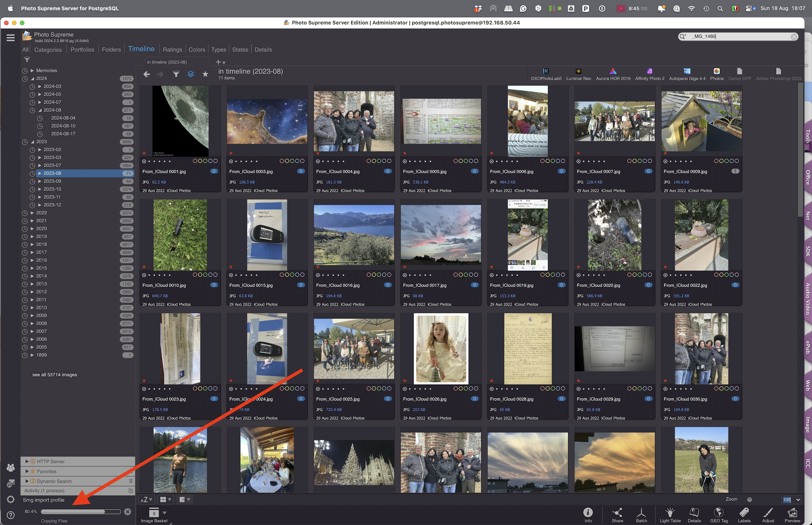The image size is (812, 525).
Task: Adjust the thumbnail Zoom slider
Action: pos(749,500)
